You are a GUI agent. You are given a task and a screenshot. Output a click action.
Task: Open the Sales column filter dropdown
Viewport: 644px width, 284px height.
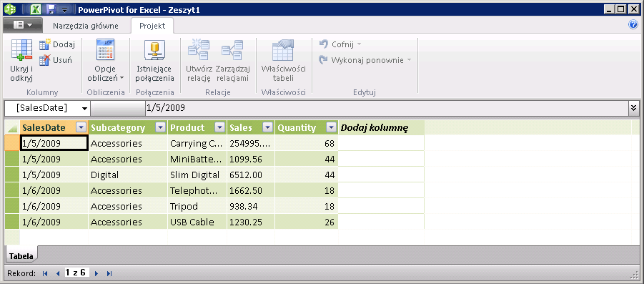click(x=268, y=127)
